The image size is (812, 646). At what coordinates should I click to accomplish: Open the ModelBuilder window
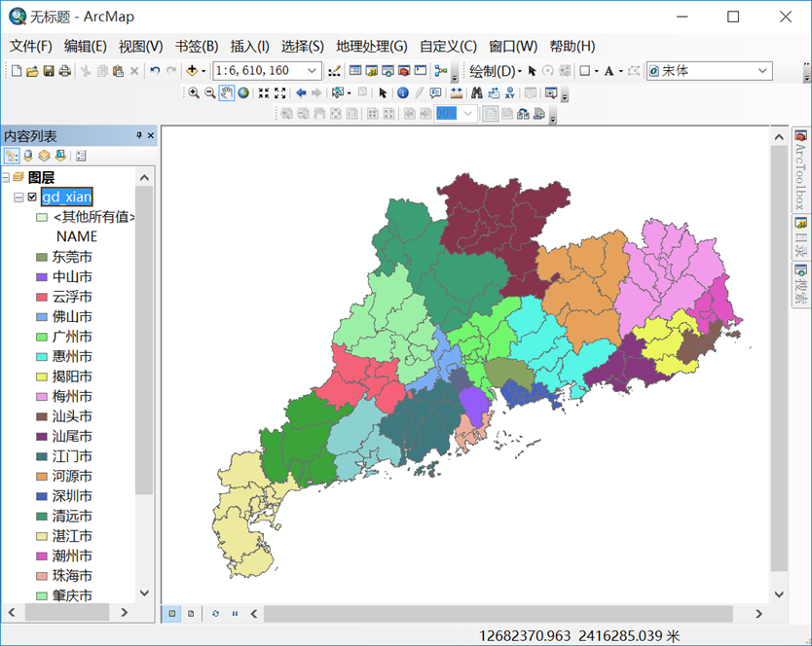coord(441,71)
